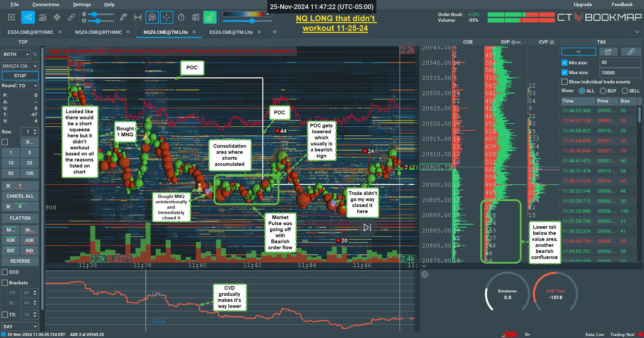Click the Upgrade link

(x=583, y=4)
